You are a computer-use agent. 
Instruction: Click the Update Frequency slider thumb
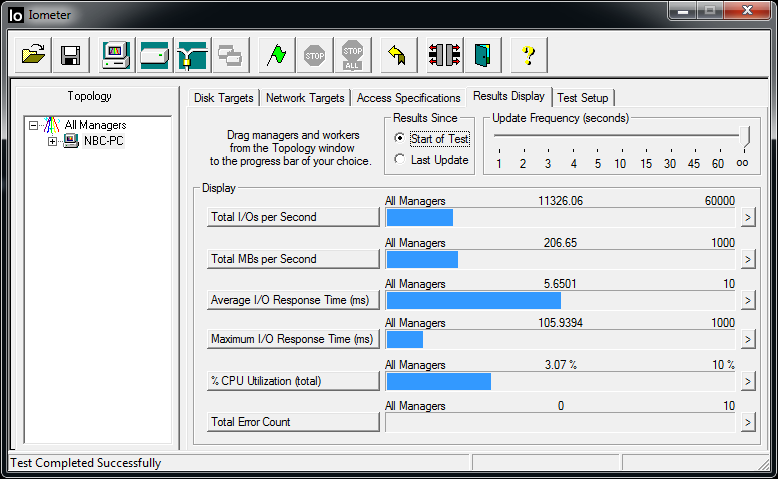click(x=744, y=137)
